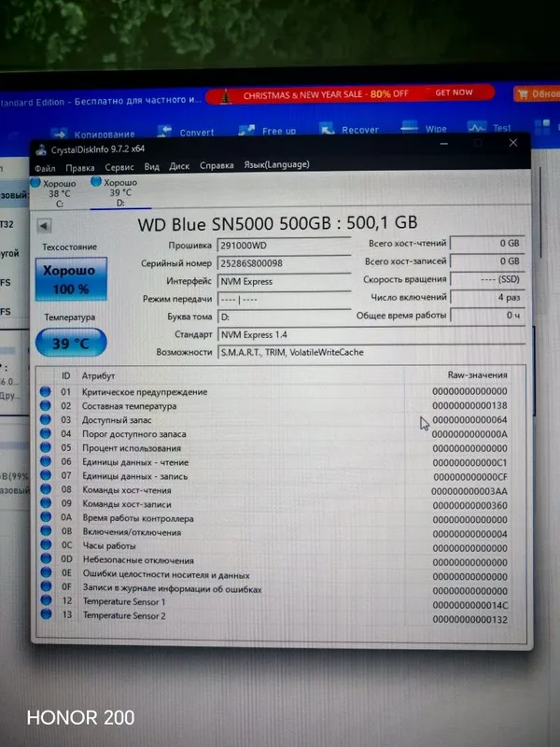Click the Копирование tool in background window
Image resolution: width=560 pixels, height=747 pixels.
click(x=93, y=134)
